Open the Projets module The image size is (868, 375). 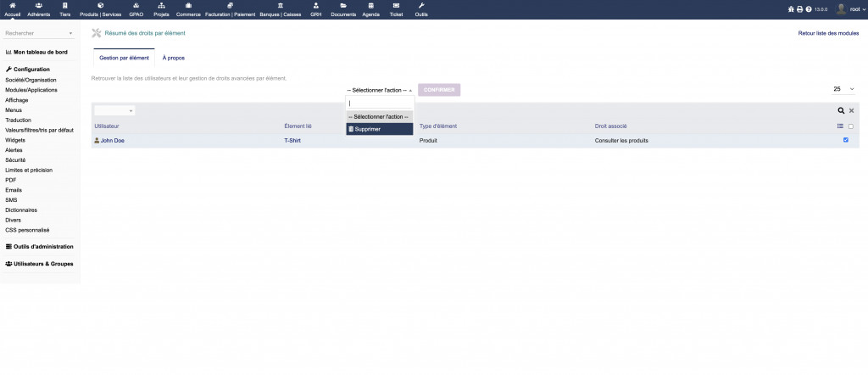coord(162,9)
